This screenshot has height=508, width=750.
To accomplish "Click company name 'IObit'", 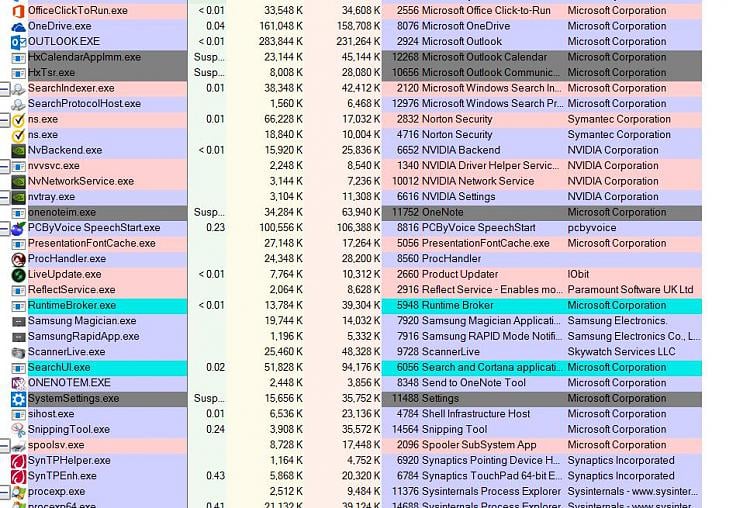I will (578, 274).
